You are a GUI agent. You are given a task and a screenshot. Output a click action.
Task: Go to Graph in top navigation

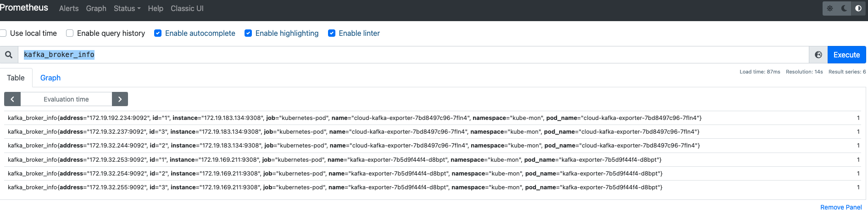click(96, 8)
